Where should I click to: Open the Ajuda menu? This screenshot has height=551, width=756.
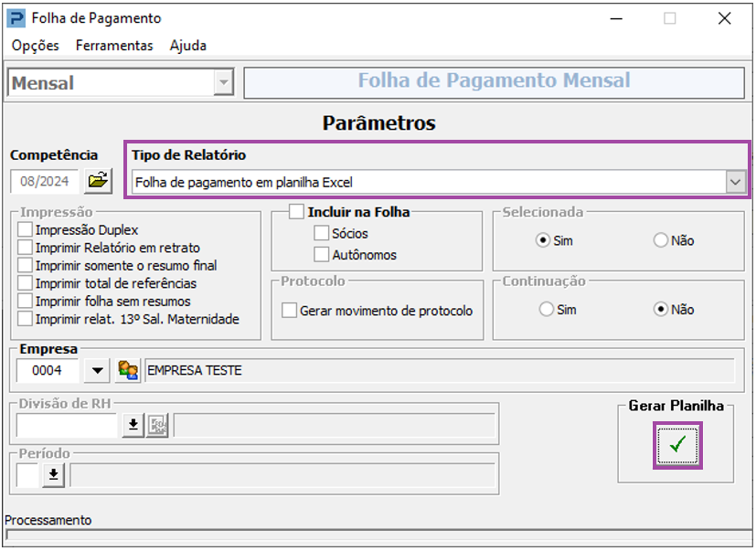[188, 46]
